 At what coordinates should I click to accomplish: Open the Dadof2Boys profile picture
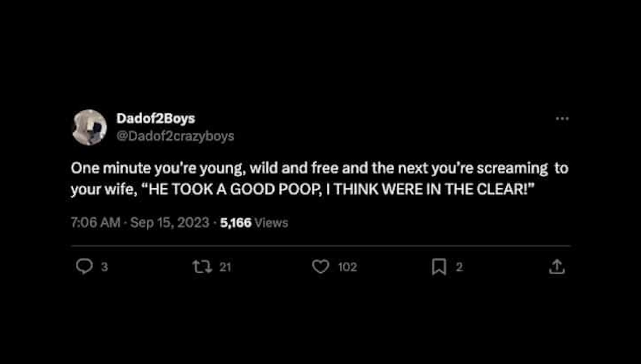pyautogui.click(x=89, y=127)
